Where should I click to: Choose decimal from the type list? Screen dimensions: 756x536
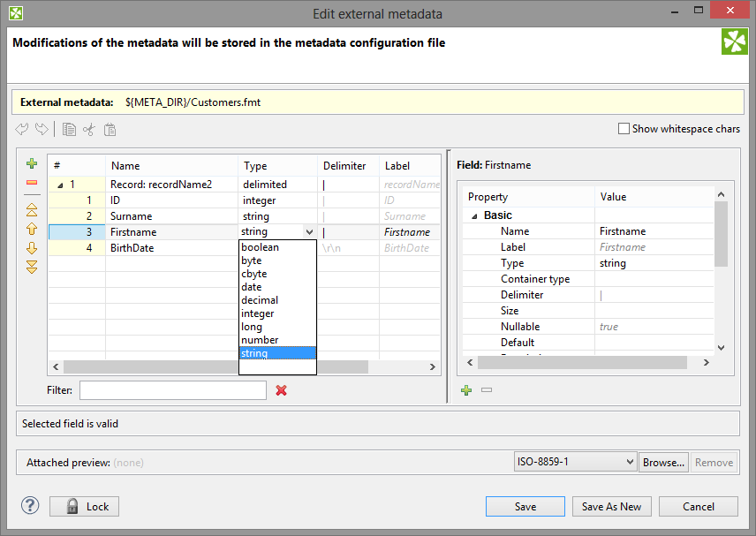click(259, 300)
